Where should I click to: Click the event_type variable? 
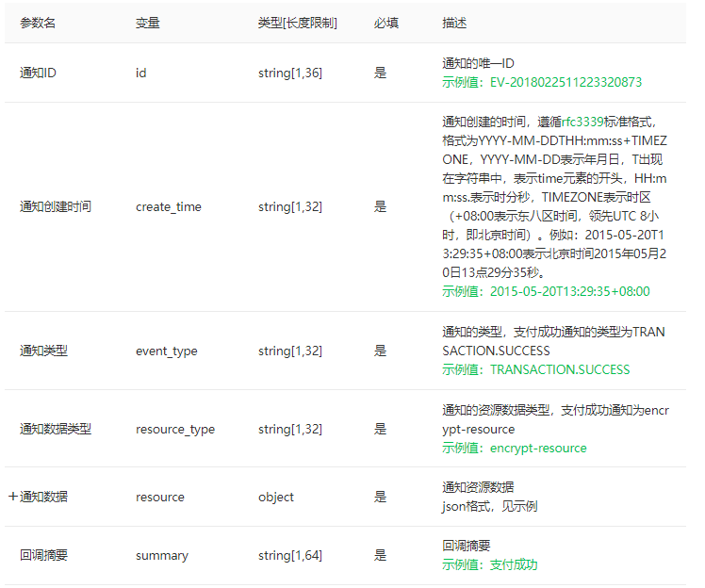(167, 351)
